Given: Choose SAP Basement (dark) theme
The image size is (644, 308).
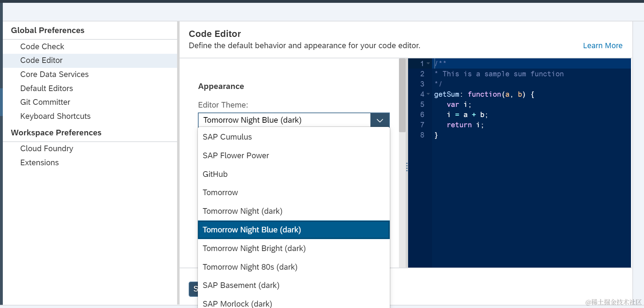Looking at the screenshot, I should pyautogui.click(x=294, y=285).
